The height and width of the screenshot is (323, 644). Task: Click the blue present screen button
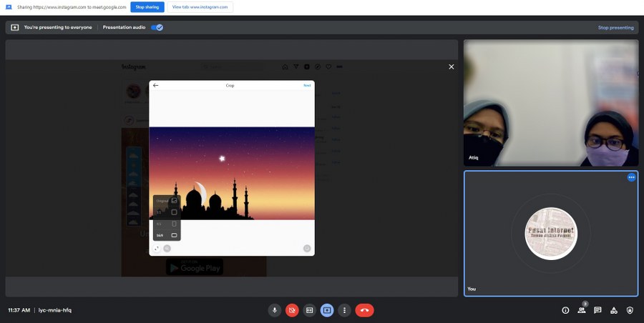(327, 310)
